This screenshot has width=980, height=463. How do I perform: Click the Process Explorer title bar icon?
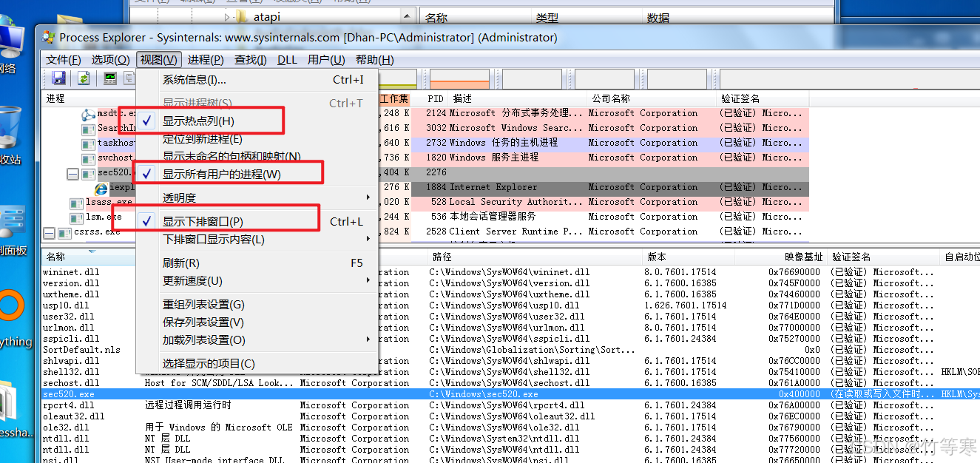pos(48,37)
